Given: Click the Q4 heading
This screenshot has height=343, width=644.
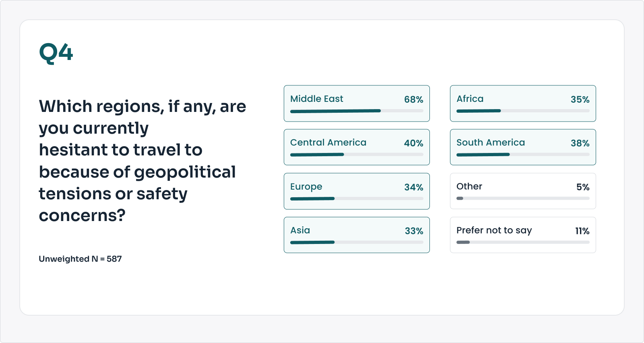Looking at the screenshot, I should [x=56, y=53].
